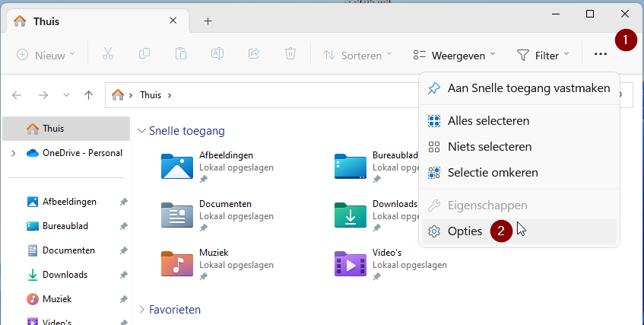This screenshot has width=644, height=325.
Task: Click Thuis in the address bar
Action: [x=151, y=95]
